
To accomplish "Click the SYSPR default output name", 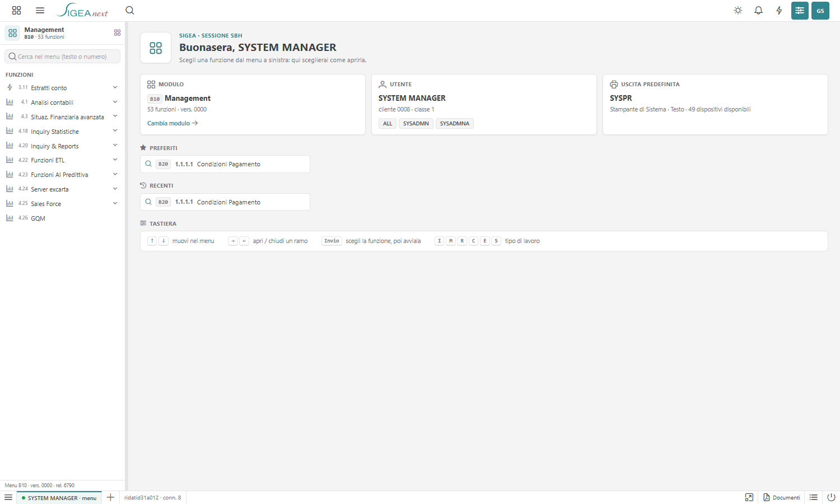I will 621,98.
